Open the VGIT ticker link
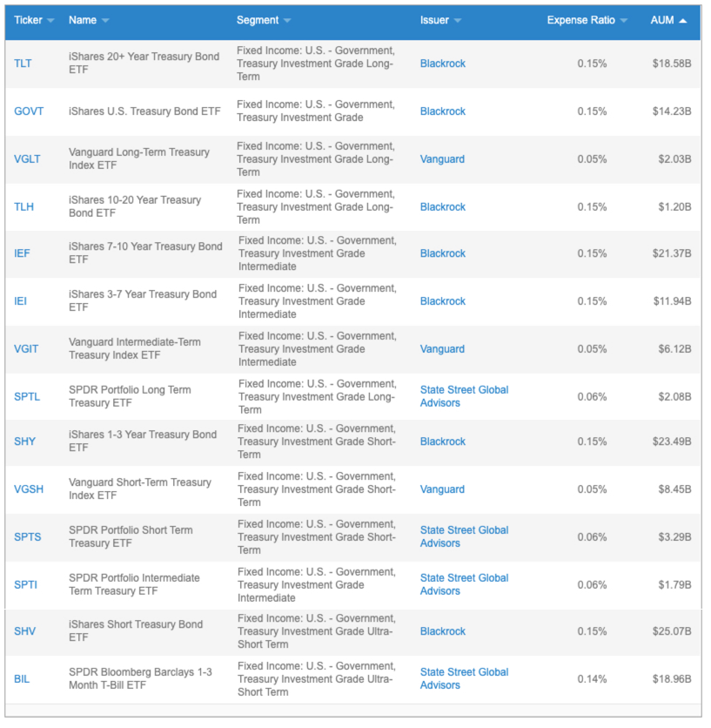The width and height of the screenshot is (711, 728). coord(26,349)
